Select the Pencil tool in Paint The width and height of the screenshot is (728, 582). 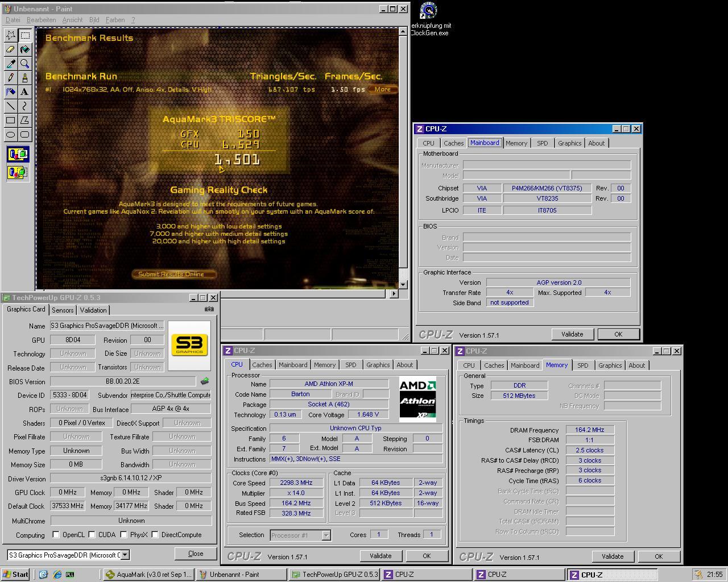[x=11, y=77]
